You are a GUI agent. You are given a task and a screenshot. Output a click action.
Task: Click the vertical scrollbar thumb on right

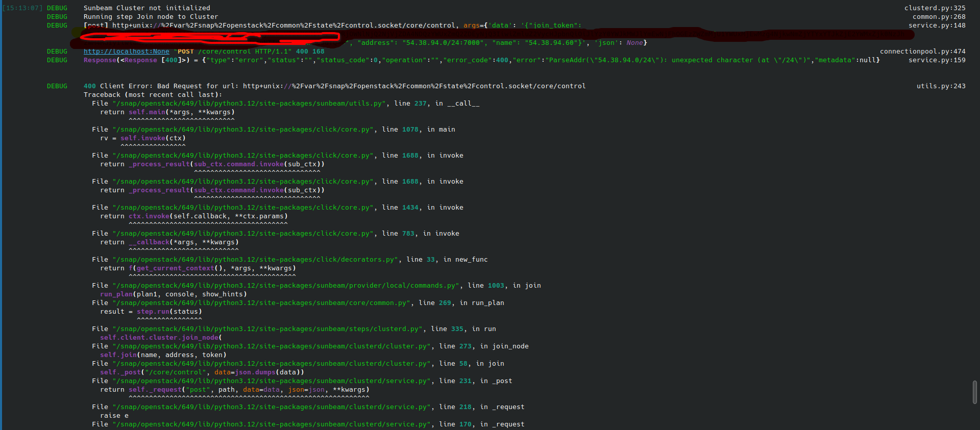pyautogui.click(x=975, y=392)
